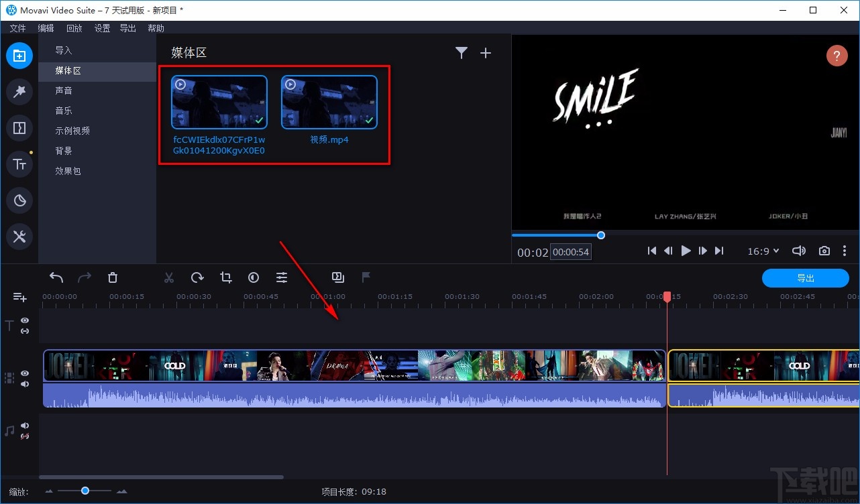Click the blue 导出 export button

point(806,278)
